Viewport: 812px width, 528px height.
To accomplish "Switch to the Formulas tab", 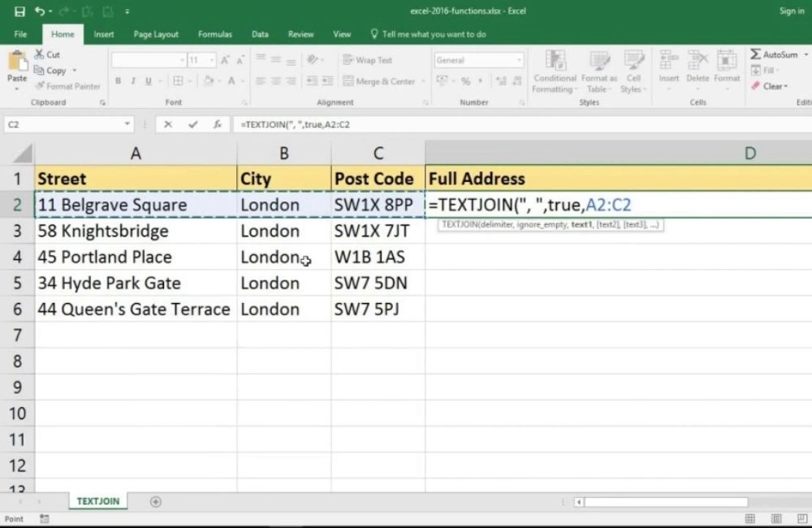I will point(215,34).
